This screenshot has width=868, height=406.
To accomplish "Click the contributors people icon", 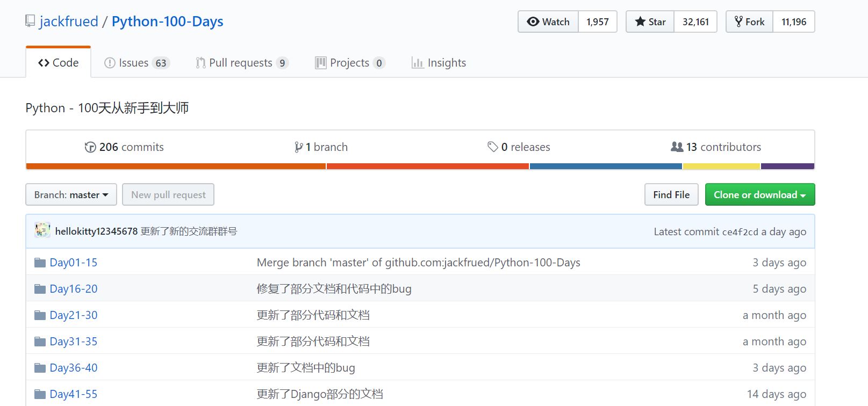I will click(677, 147).
